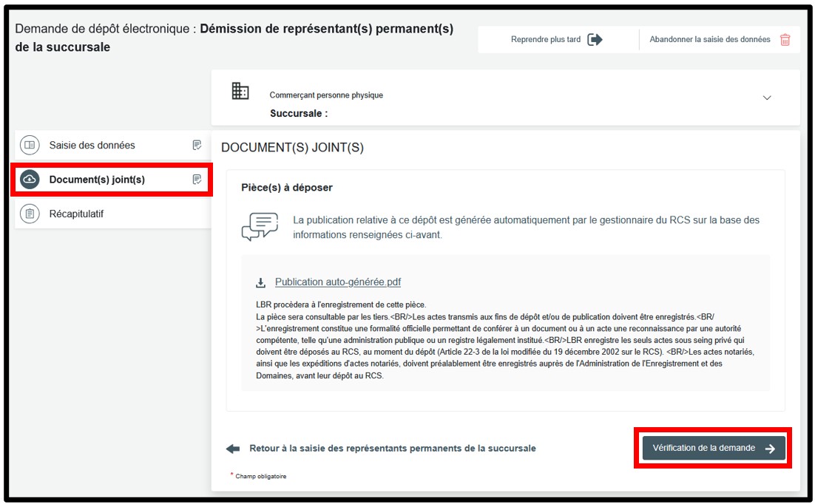Click the left arrow icon before Retour link
This screenshot has width=815, height=504.
click(233, 449)
